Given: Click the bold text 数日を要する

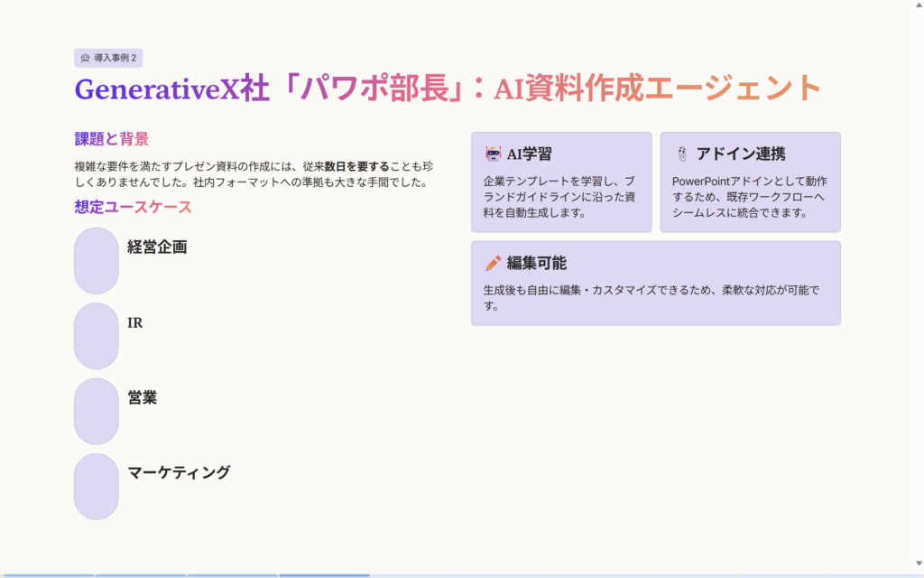Looking at the screenshot, I should click(x=357, y=167).
